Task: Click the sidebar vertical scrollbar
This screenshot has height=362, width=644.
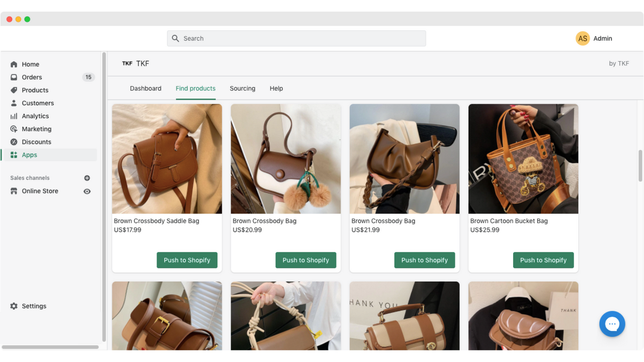Action: pos(104,196)
